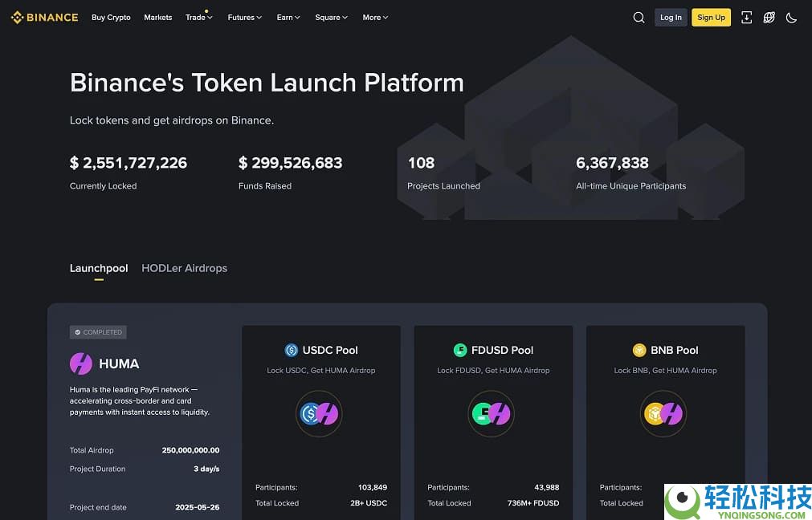812x520 pixels.
Task: Click the app download icon
Action: coord(746,18)
